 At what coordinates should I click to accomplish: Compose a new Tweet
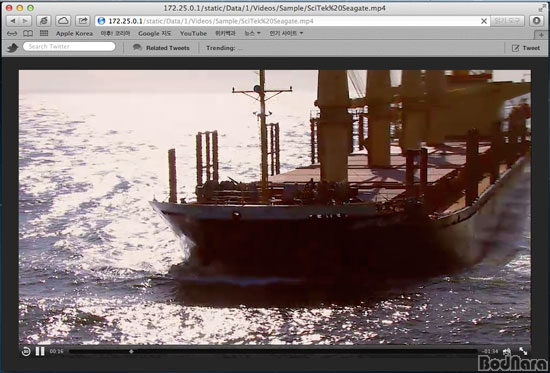pyautogui.click(x=525, y=48)
